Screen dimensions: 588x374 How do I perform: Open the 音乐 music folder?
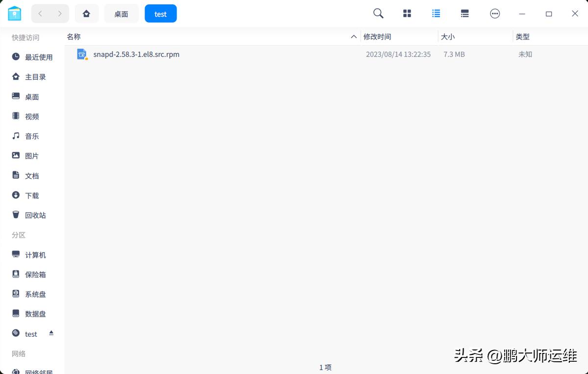[x=31, y=136]
